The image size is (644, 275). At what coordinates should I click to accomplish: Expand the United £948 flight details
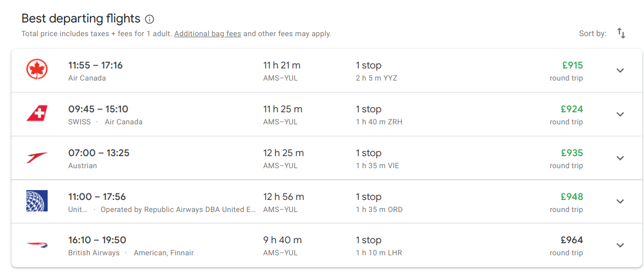coord(620,202)
